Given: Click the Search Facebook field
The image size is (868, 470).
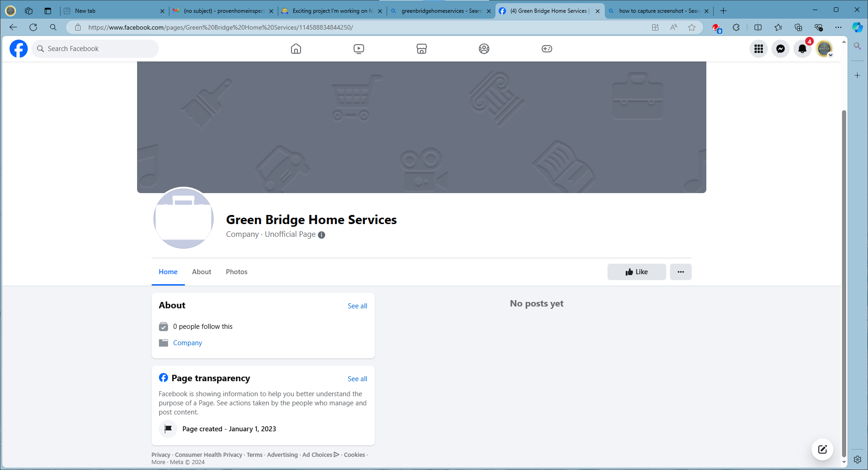Looking at the screenshot, I should pos(95,49).
